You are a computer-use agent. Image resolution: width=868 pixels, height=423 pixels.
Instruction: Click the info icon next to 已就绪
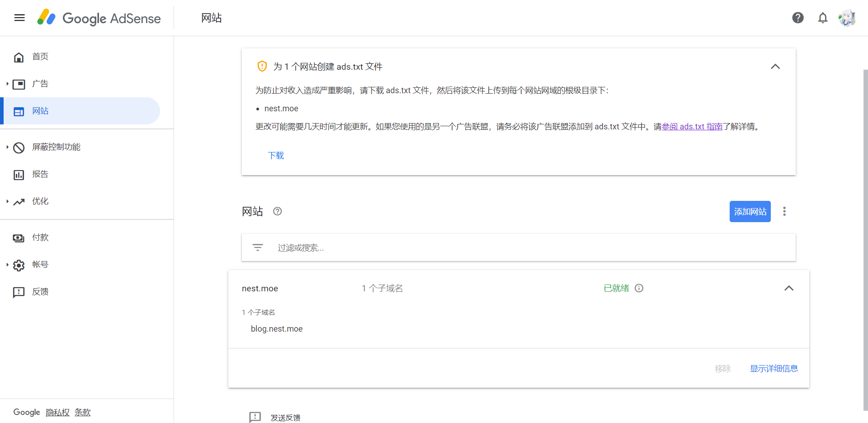click(x=639, y=288)
